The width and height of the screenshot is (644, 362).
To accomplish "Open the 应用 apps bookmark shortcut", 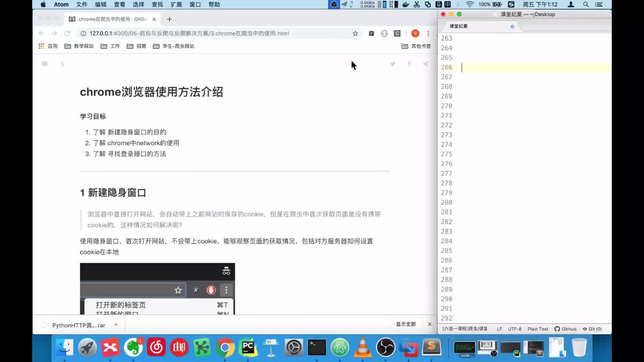I will [x=48, y=46].
